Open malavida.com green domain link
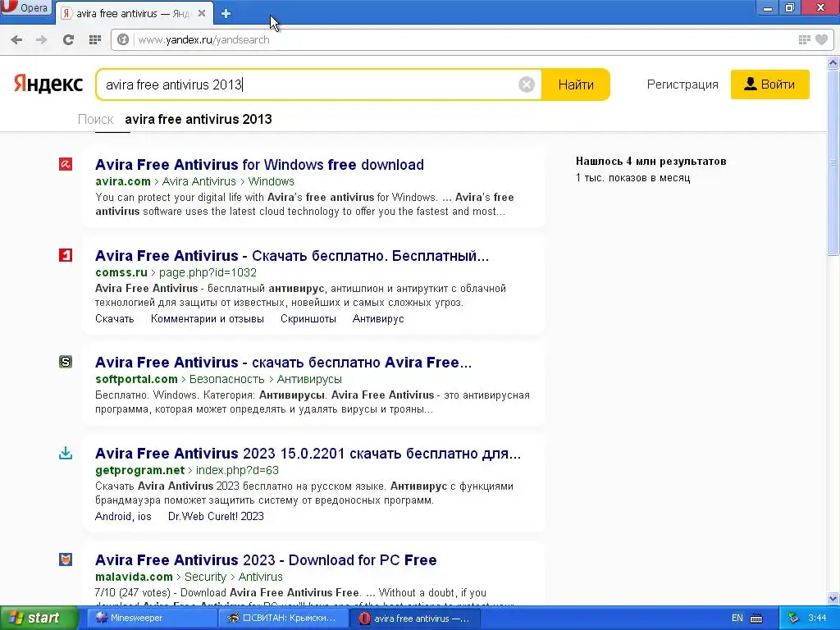 coord(134,577)
